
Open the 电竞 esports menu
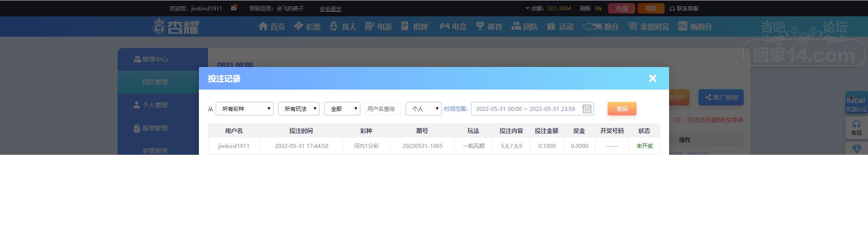click(x=453, y=27)
